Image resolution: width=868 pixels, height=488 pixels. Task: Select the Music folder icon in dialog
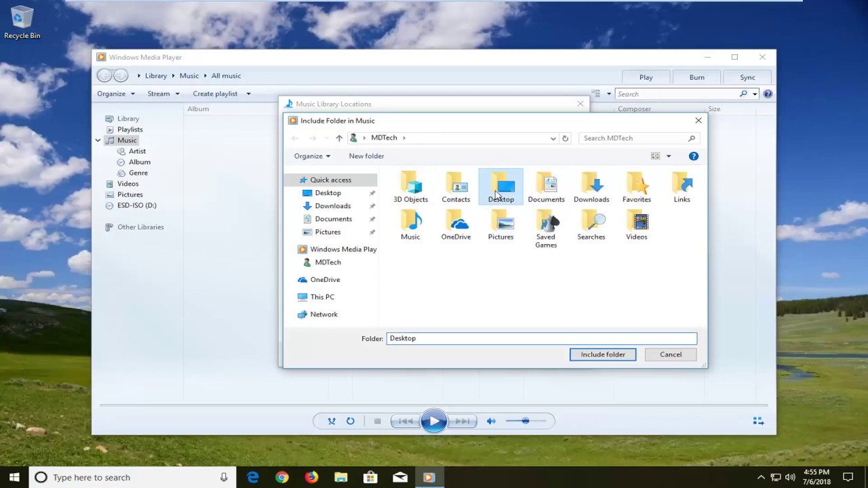(410, 224)
